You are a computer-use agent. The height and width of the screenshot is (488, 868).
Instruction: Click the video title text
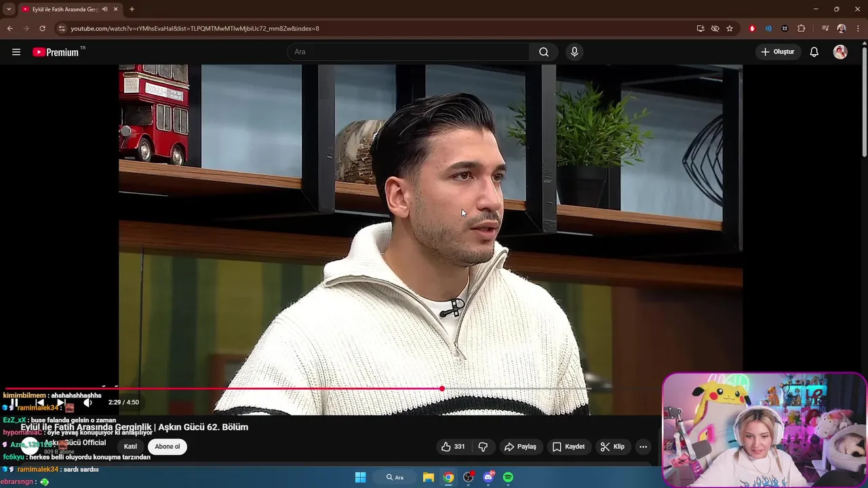[134, 427]
